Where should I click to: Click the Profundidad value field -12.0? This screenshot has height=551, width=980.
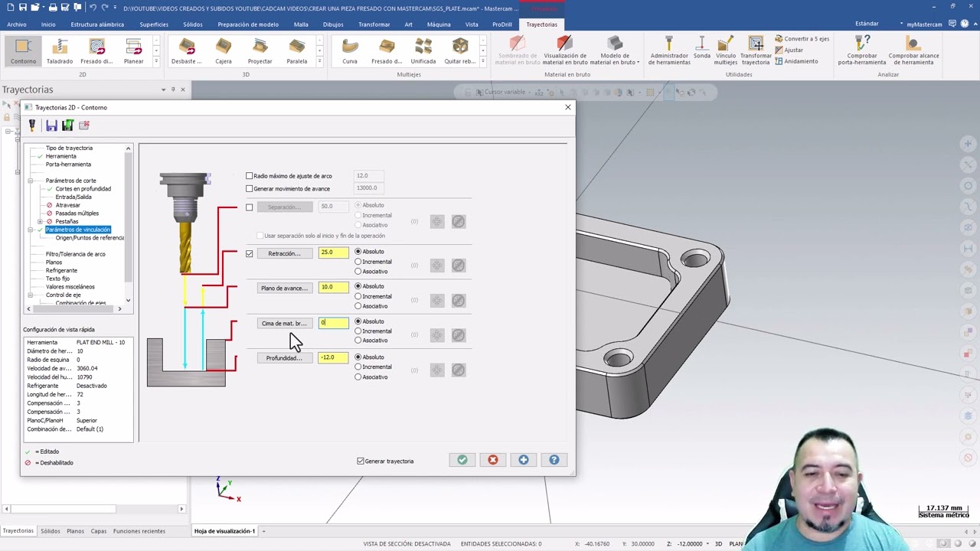[333, 357]
